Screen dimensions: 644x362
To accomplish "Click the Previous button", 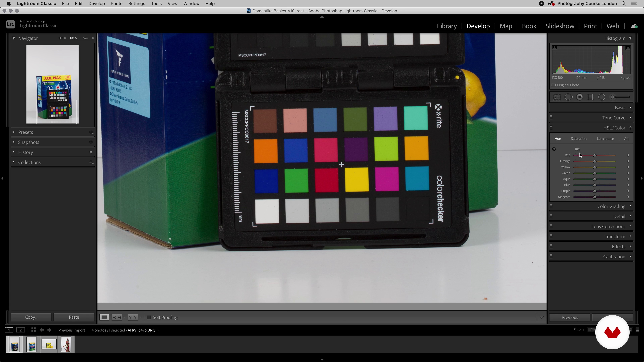I will (x=570, y=318).
